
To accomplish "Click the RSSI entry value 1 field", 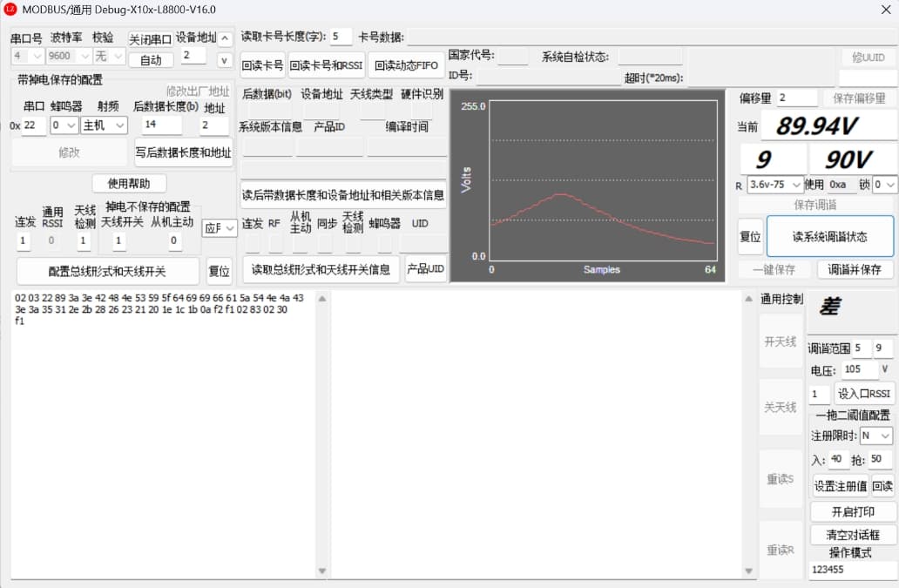I will tap(820, 394).
